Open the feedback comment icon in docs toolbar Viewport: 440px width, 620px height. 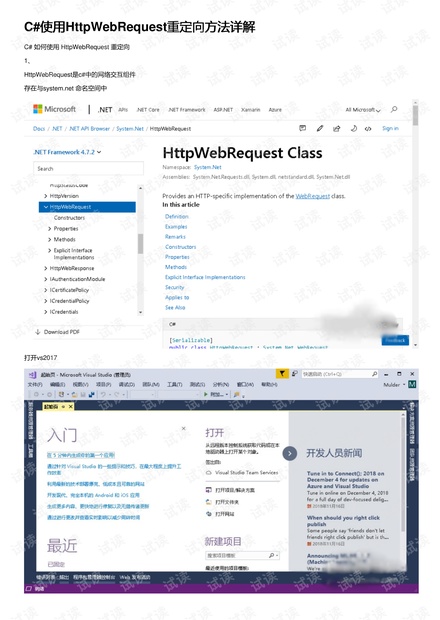[x=303, y=128]
